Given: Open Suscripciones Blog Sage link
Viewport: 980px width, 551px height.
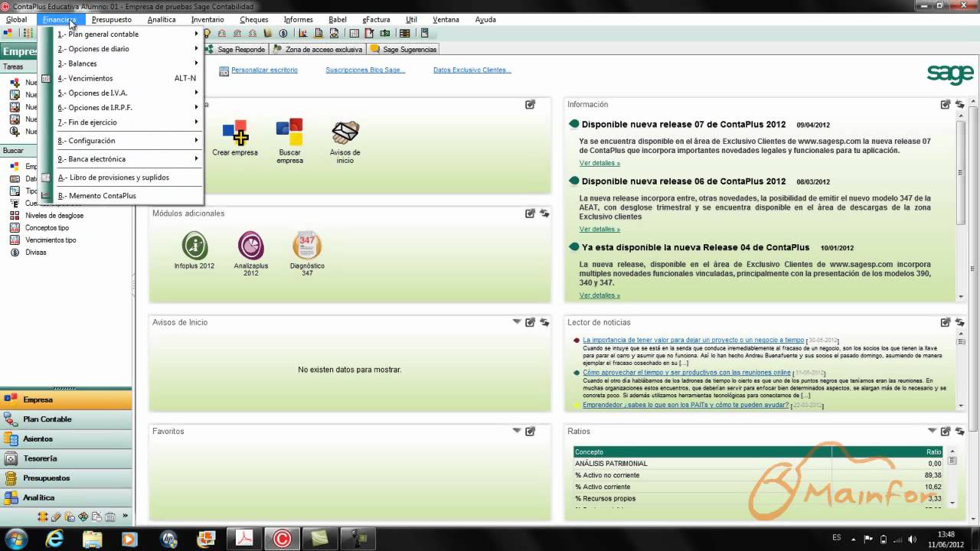Looking at the screenshot, I should [x=365, y=70].
